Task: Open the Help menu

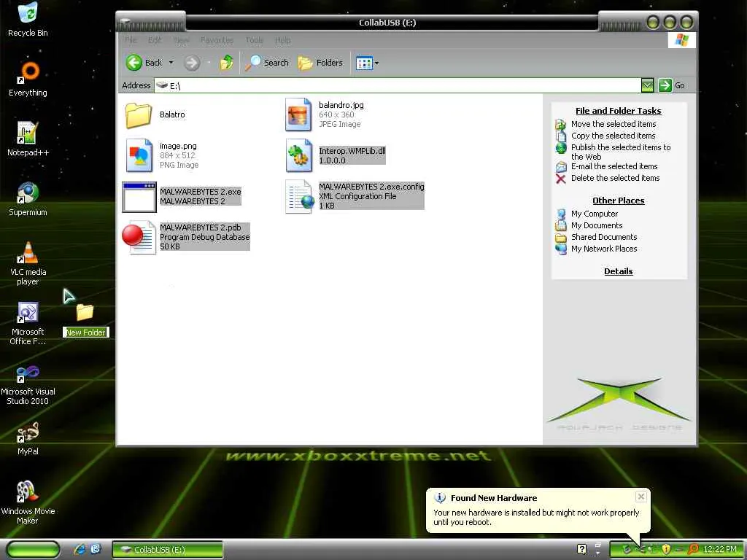Action: click(x=282, y=40)
